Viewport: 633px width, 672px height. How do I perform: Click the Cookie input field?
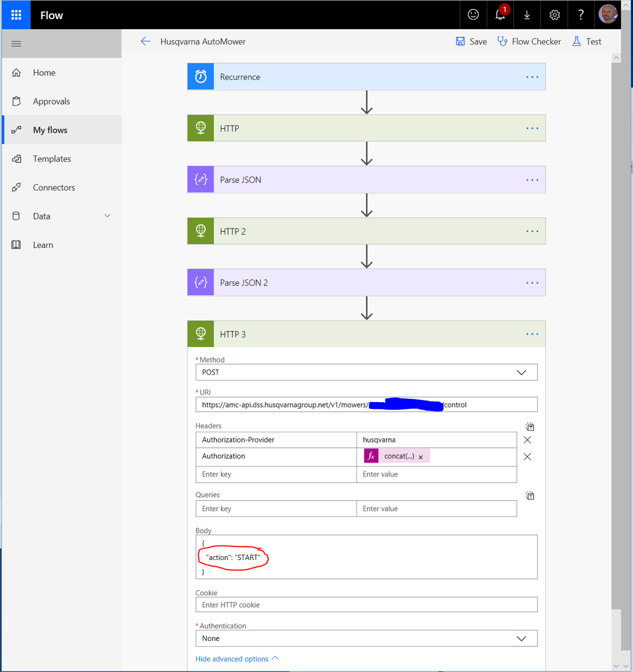point(367,605)
